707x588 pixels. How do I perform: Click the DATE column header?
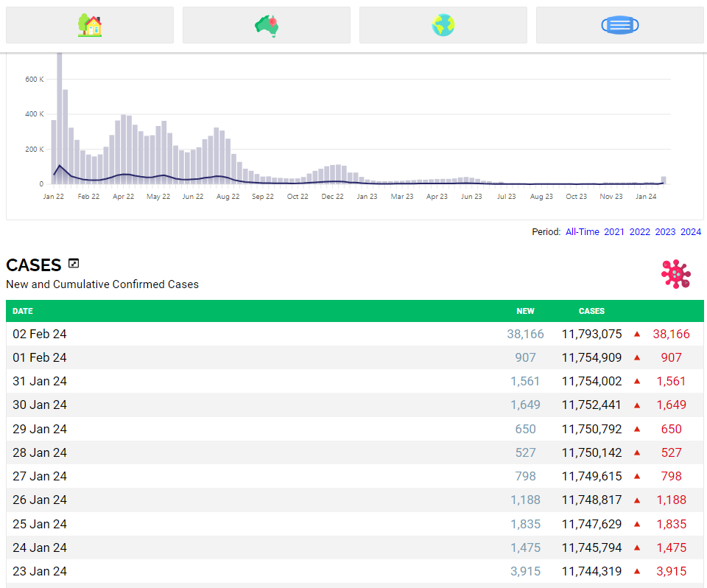(x=23, y=311)
